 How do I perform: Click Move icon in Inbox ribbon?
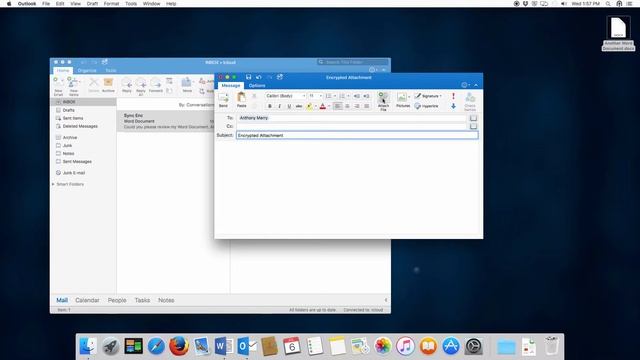(x=187, y=85)
